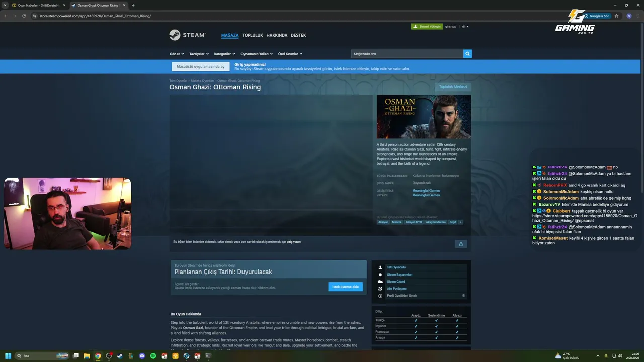Image resolution: width=644 pixels, height=362 pixels.
Task: Open the Topluluk Merkezi button
Action: click(x=453, y=87)
